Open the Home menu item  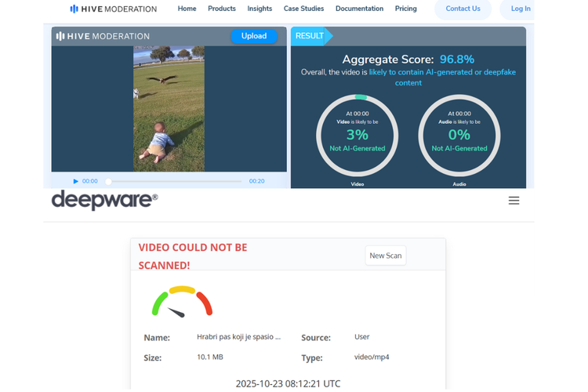[187, 9]
